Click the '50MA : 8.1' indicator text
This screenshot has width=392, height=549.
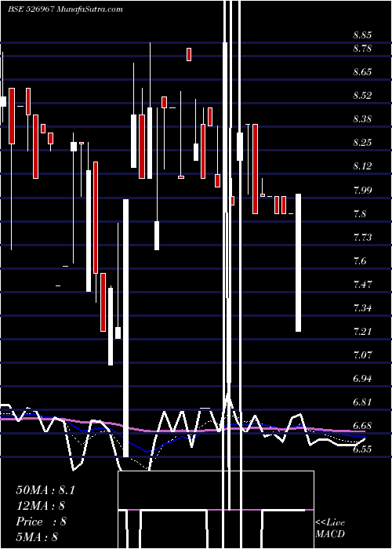45,490
